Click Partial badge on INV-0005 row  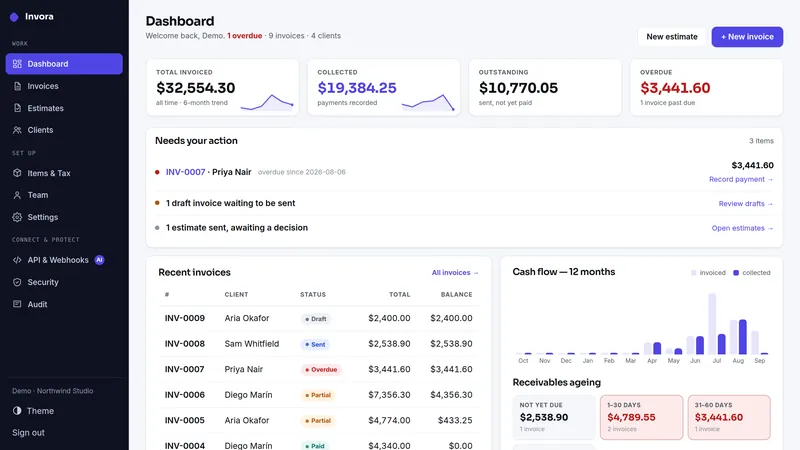coord(318,421)
